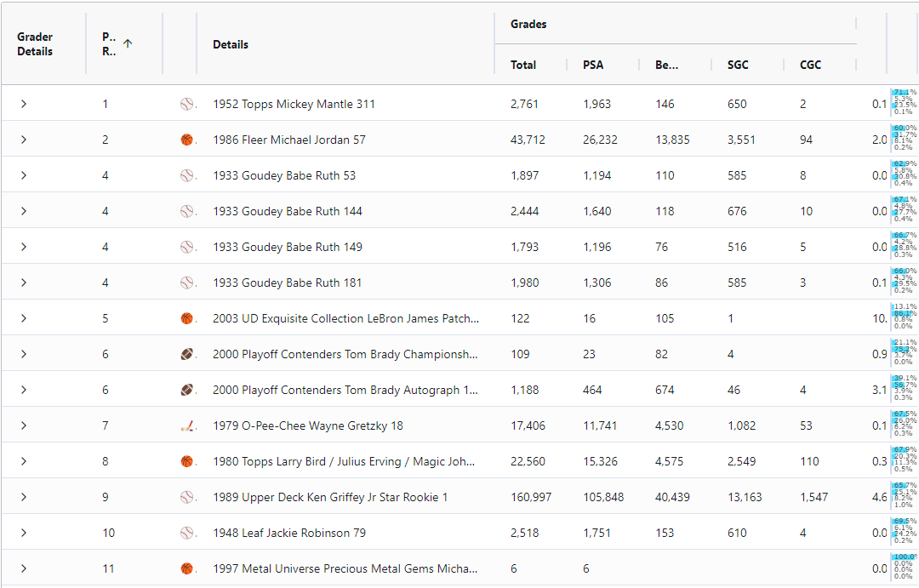Click the basketball icon for LeBron James Patch row
Image resolution: width=919 pixels, height=588 pixels.
(186, 318)
